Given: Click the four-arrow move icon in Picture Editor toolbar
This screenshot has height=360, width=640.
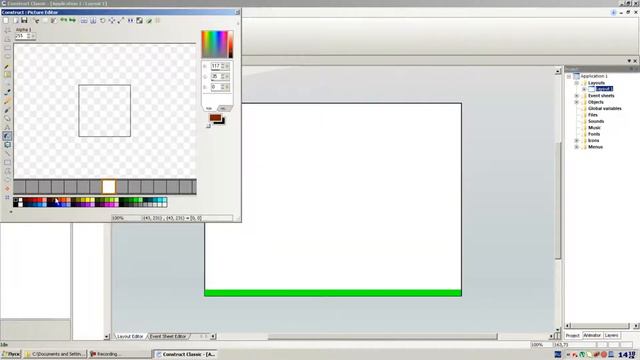Looking at the screenshot, I should pos(111,20).
